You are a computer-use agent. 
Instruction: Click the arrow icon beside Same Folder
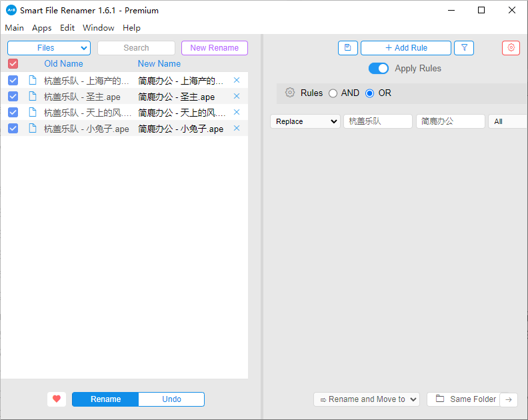pyautogui.click(x=509, y=399)
